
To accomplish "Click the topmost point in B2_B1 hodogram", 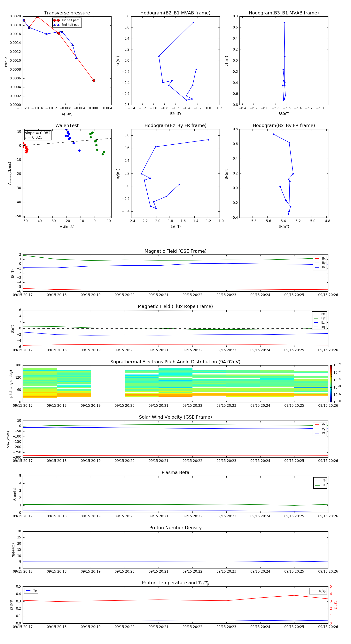I will pos(193,22).
